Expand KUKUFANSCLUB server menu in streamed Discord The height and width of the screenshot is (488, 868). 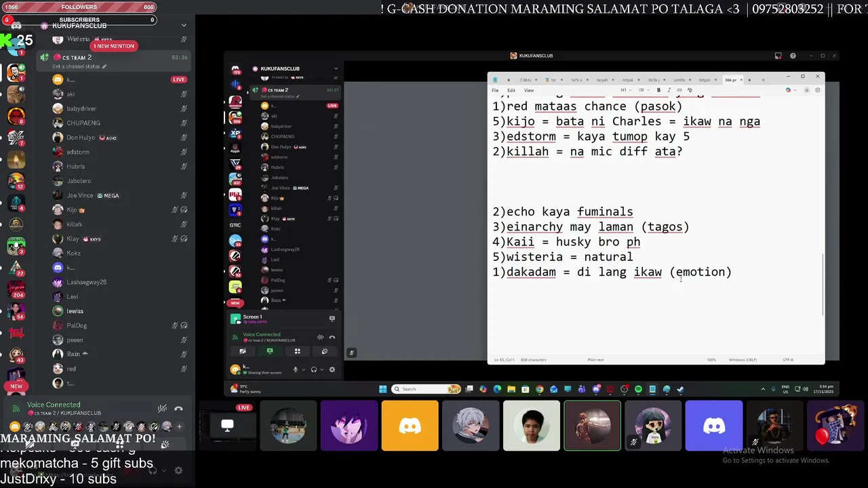(335, 68)
